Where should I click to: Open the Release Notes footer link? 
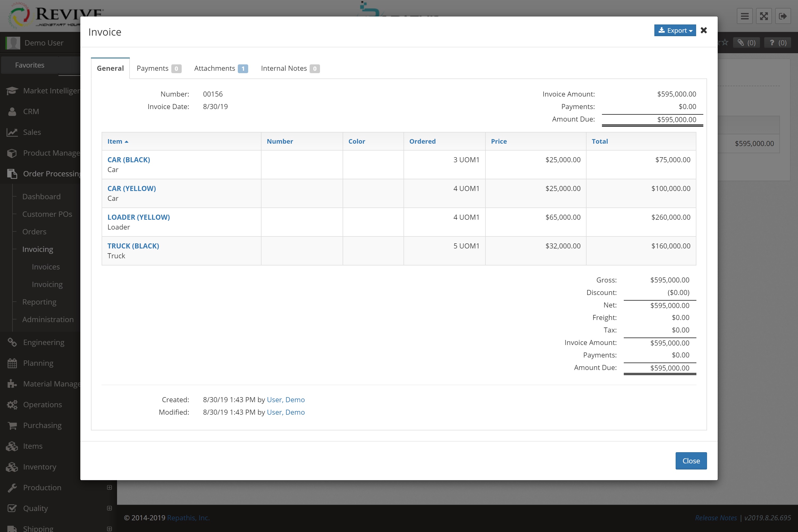tap(716, 518)
